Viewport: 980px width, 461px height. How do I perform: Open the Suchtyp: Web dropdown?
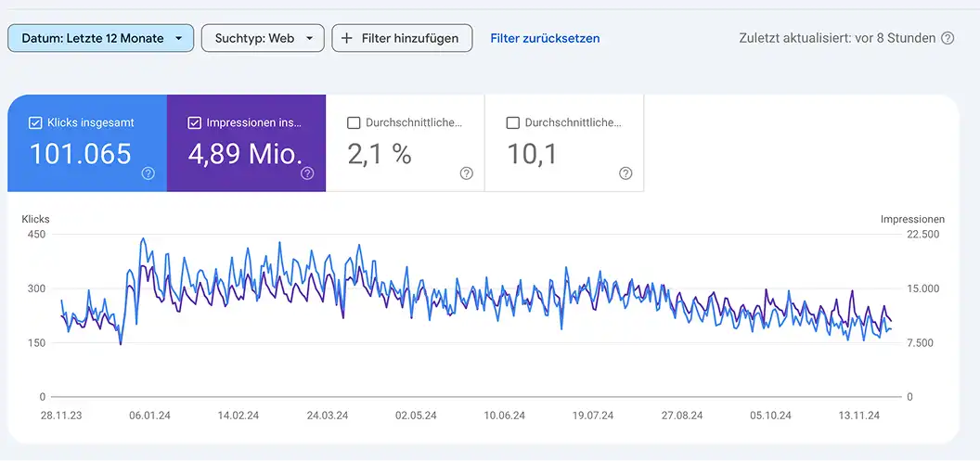263,38
